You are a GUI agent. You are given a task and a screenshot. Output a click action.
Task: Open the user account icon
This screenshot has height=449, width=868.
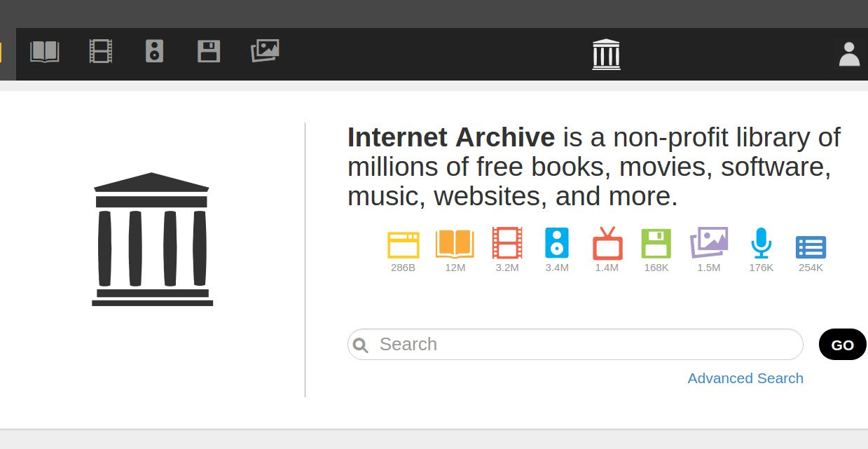pos(849,54)
